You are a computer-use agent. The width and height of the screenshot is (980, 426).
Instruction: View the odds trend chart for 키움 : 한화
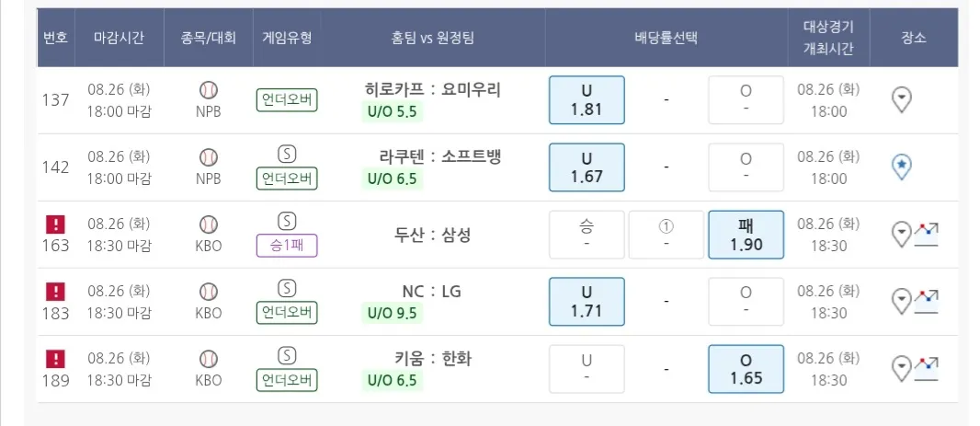pos(927,368)
